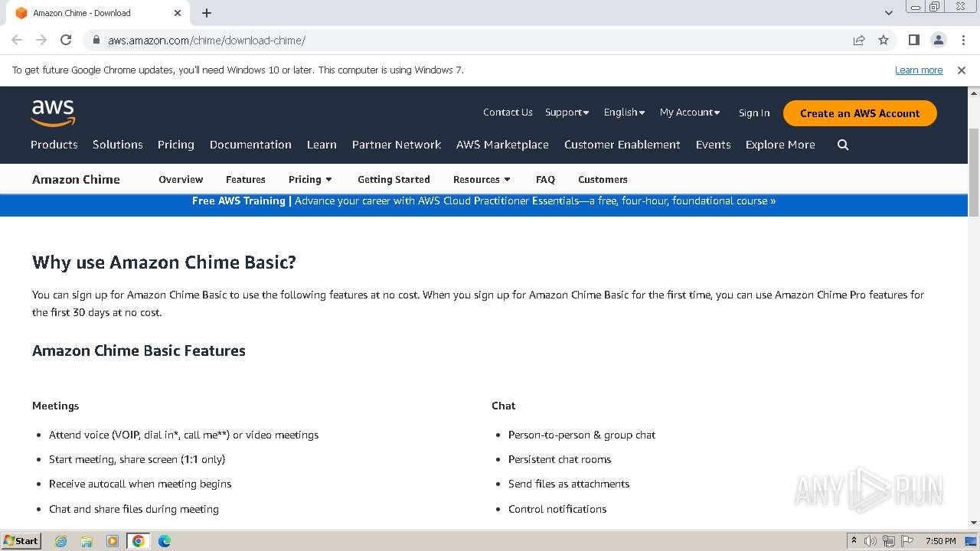Open the Free AWS Training banner link
The image size is (980, 551).
click(x=484, y=201)
